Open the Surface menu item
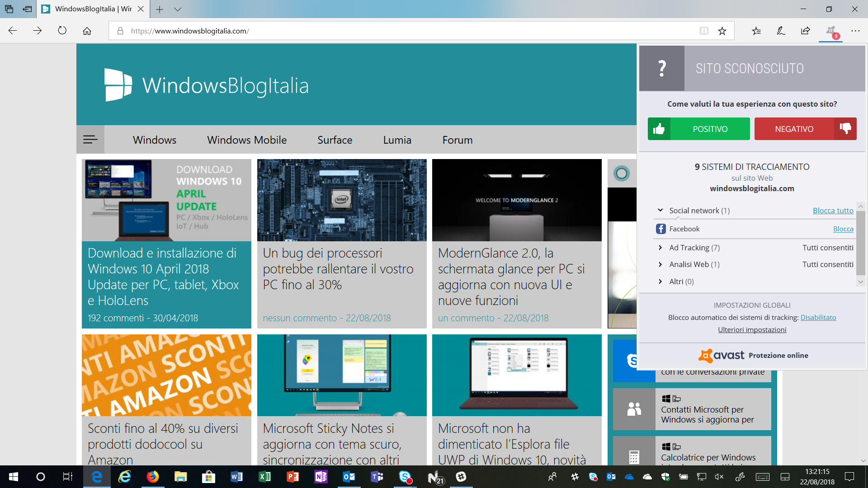 335,140
